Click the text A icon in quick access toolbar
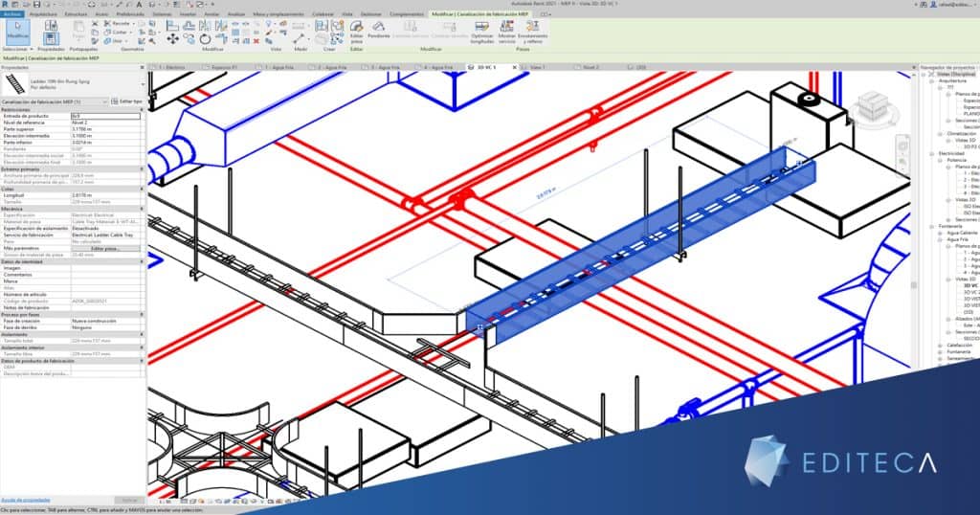This screenshot has width=980, height=515. (139, 5)
